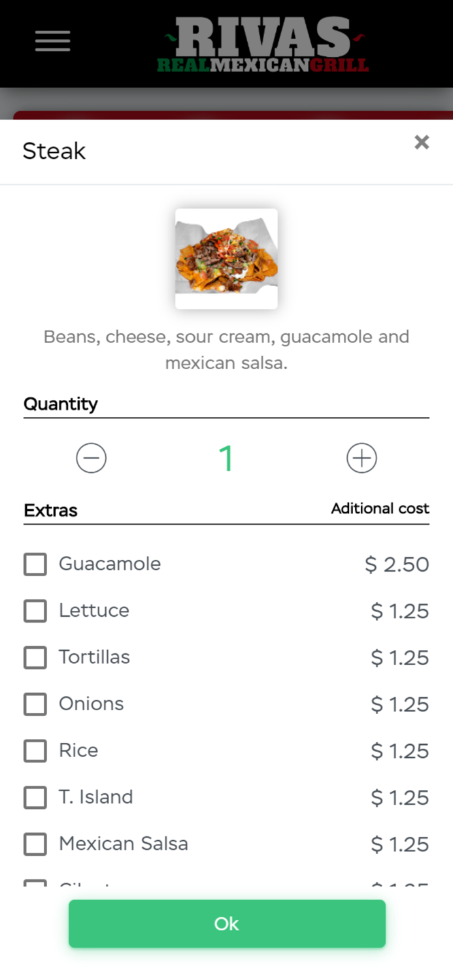Click the Aditional cost column label

pos(380,508)
